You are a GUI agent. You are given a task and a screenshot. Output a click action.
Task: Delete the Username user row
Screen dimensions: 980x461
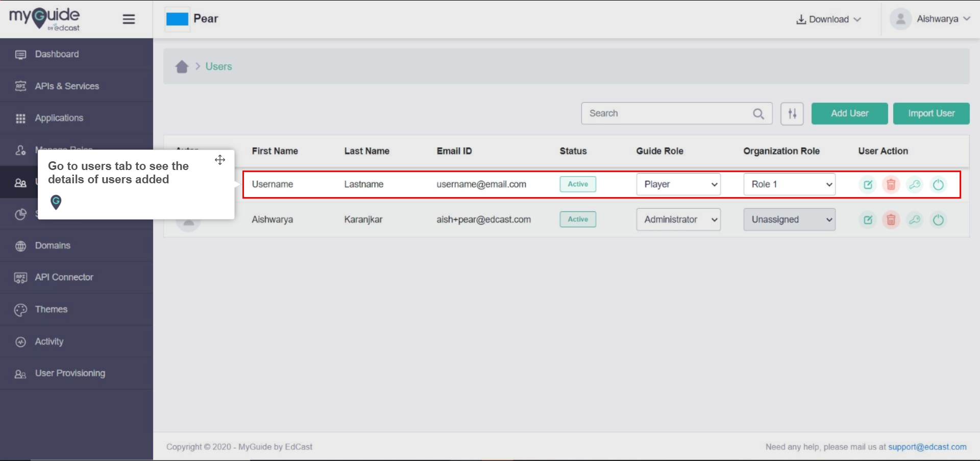[891, 184]
